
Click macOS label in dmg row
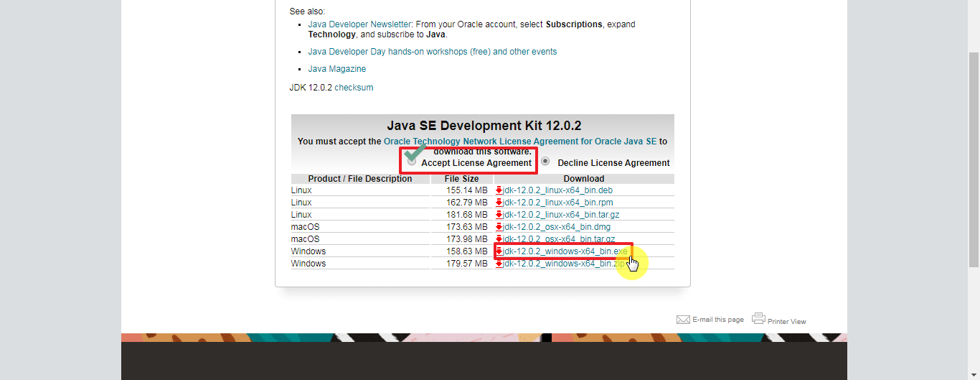click(x=306, y=227)
